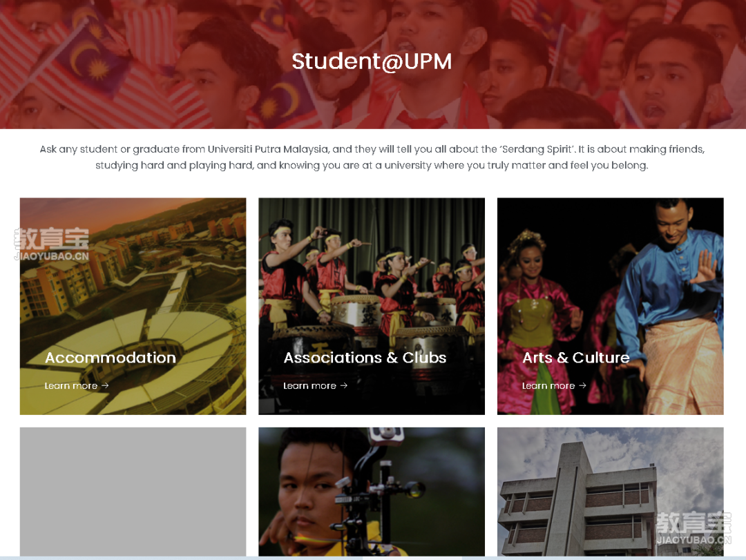Click the Serdang Spirit intro paragraph
Screen dimensions: 746x560
[372, 157]
